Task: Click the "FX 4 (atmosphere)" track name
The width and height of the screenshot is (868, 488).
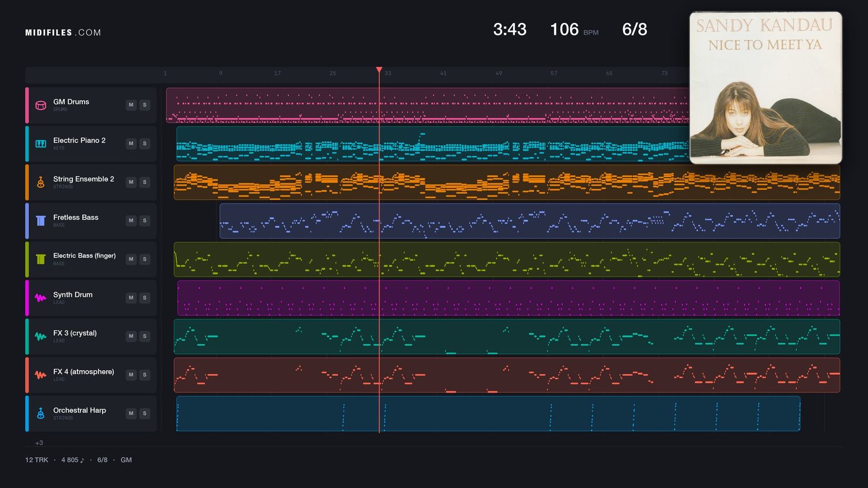Action: coord(83,372)
